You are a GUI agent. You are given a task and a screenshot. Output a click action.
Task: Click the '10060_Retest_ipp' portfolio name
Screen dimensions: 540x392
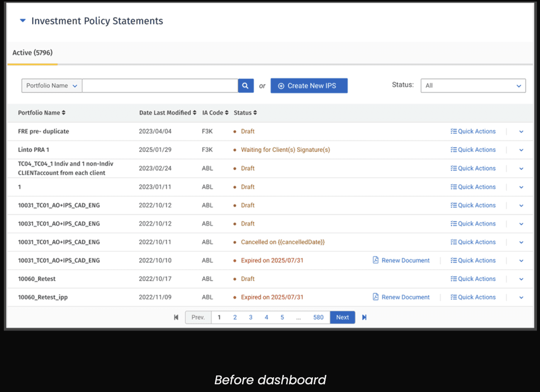tap(43, 297)
